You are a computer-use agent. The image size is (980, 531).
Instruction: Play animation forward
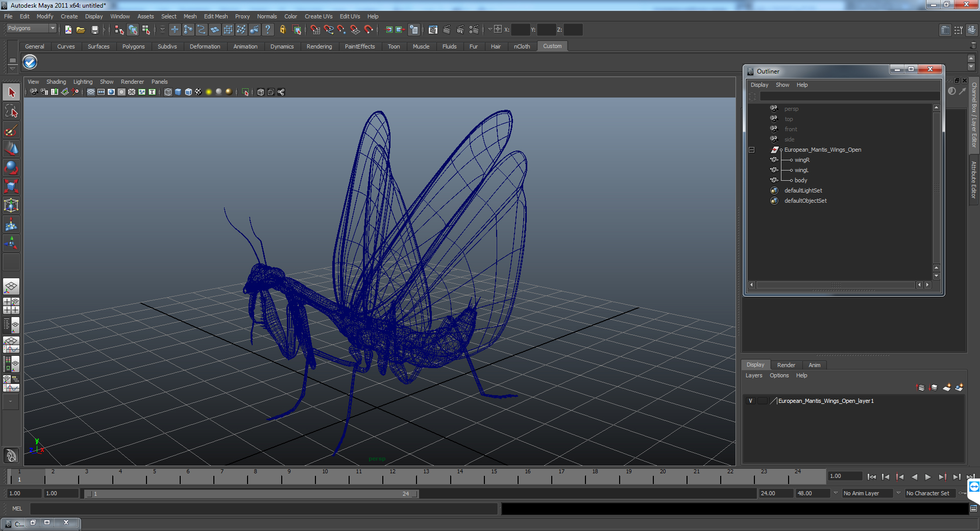928,477
